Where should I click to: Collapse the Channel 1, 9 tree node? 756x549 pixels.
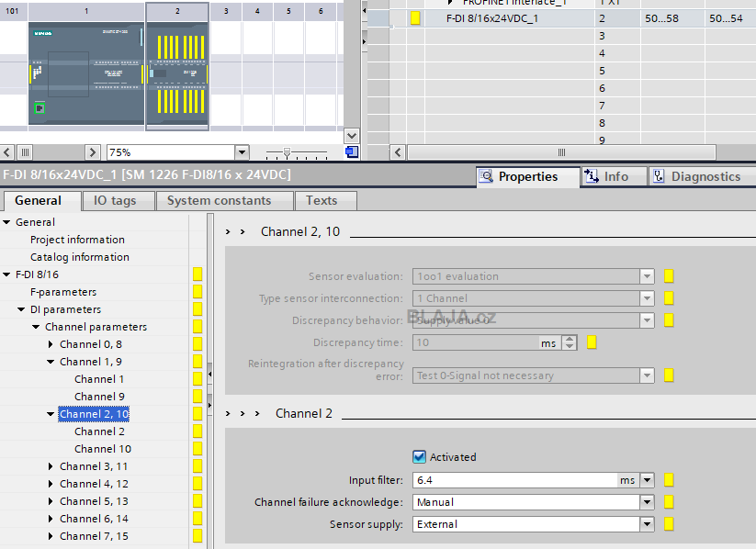[51, 362]
